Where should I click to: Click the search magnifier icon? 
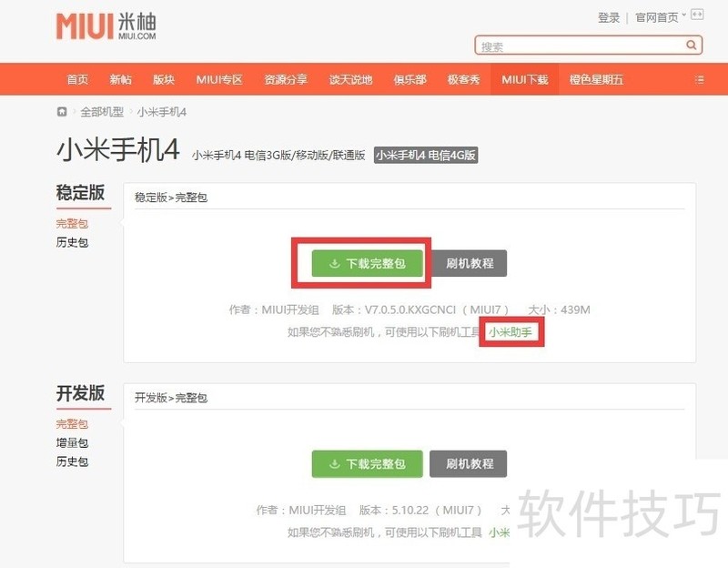[692, 45]
